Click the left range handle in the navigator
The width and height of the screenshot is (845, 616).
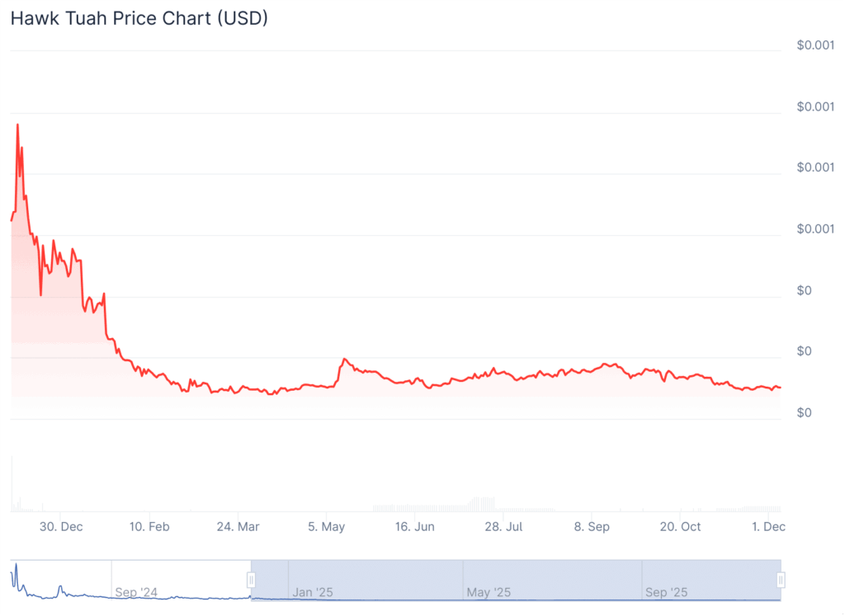252,581
